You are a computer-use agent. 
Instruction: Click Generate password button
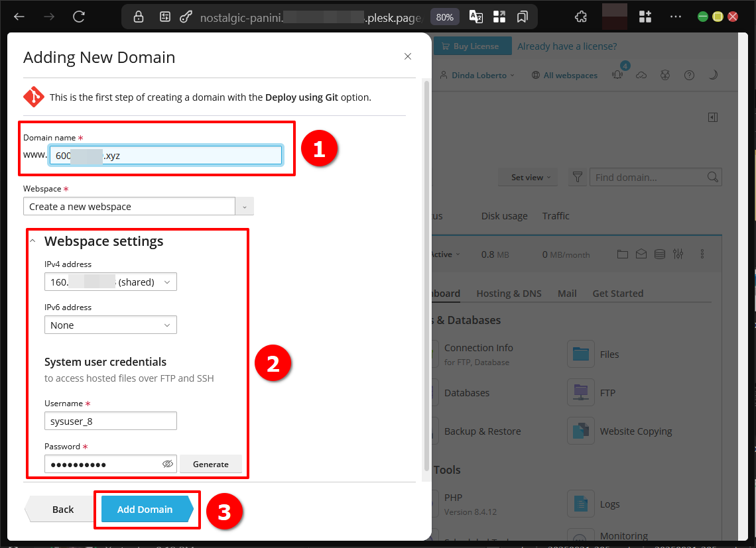click(211, 465)
